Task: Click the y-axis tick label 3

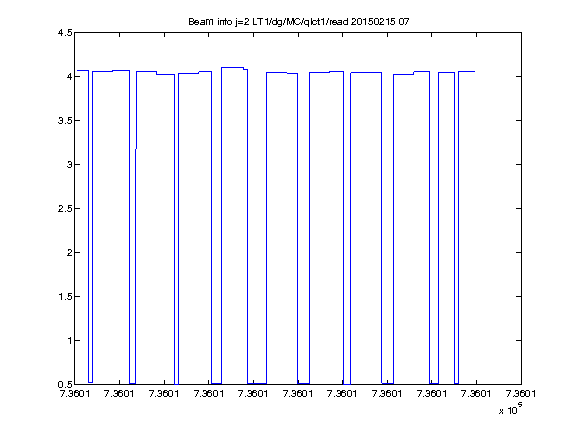Action: [x=69, y=165]
